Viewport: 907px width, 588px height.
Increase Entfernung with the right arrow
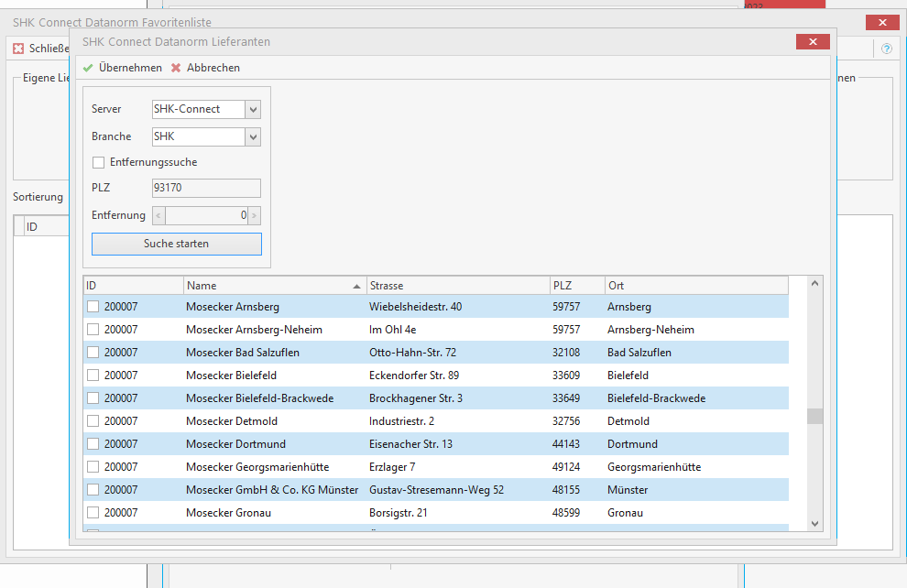click(x=255, y=216)
